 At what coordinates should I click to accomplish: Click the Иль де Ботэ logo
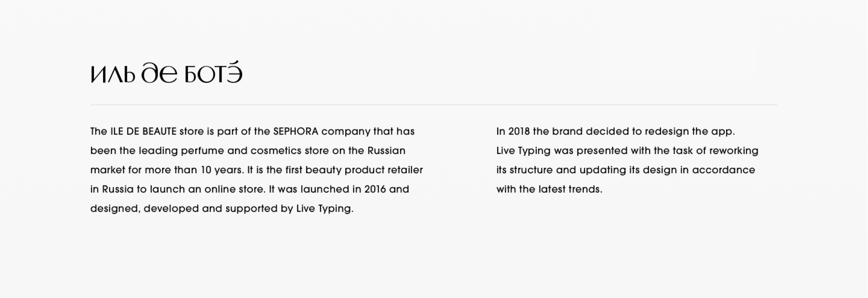coord(166,73)
